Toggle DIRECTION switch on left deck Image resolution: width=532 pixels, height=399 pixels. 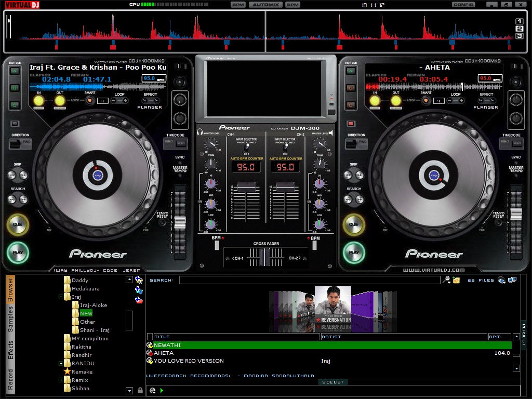point(20,144)
